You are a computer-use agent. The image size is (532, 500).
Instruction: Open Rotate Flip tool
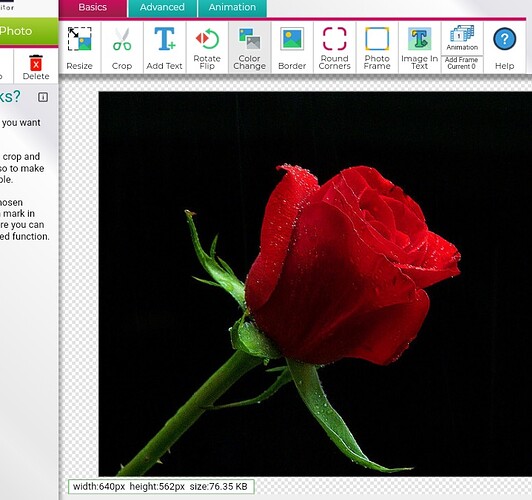click(207, 47)
